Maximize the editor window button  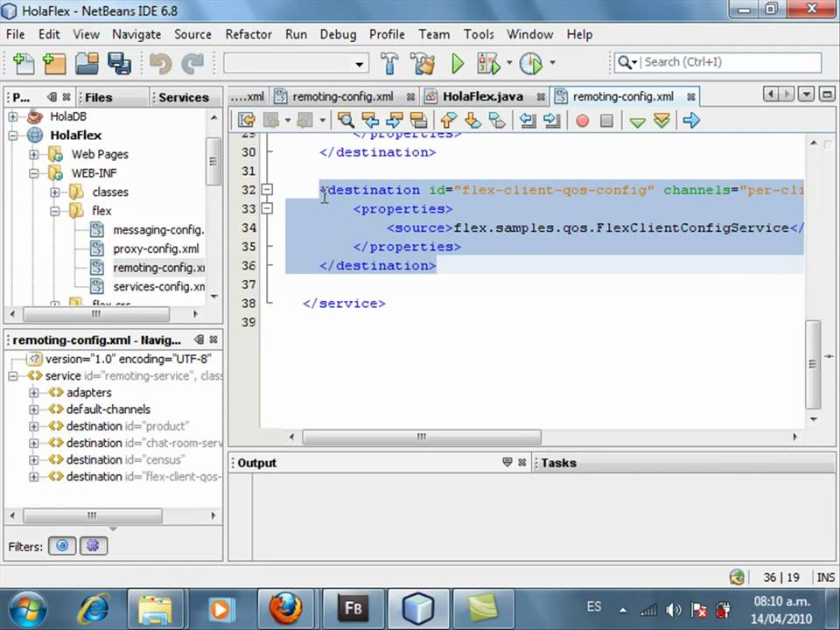[x=827, y=94]
